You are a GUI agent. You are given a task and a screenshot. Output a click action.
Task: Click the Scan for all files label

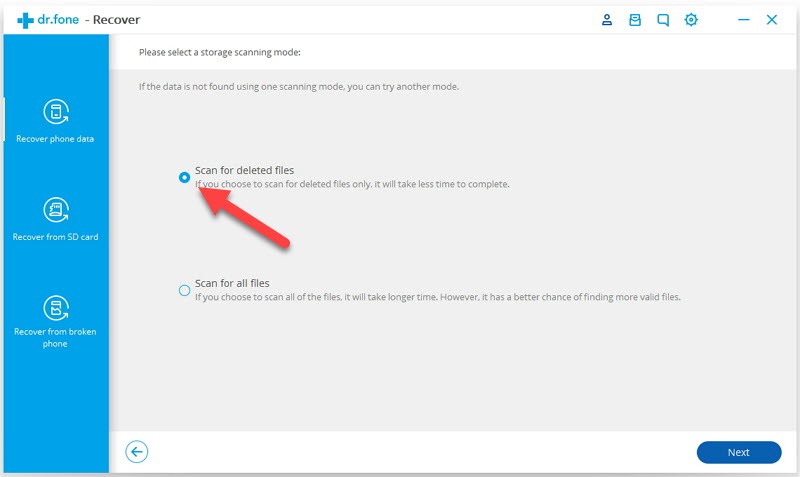pos(232,283)
